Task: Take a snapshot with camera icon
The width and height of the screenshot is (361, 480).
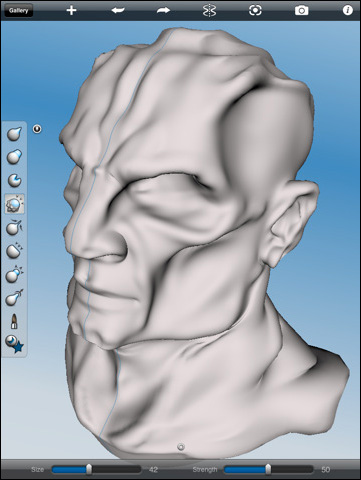Action: 301,11
